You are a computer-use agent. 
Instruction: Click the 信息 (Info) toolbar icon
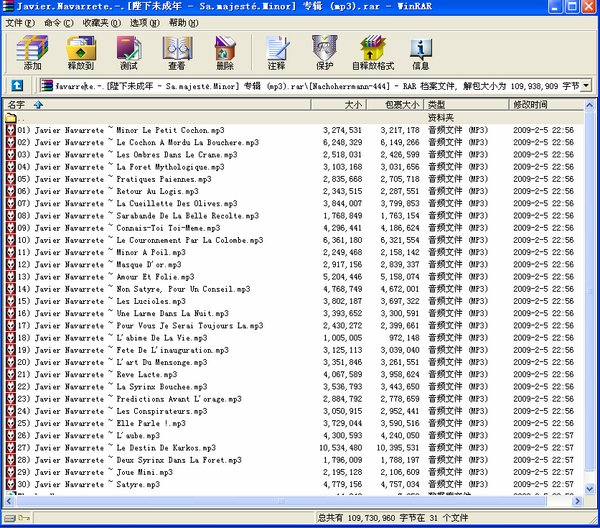pos(421,52)
